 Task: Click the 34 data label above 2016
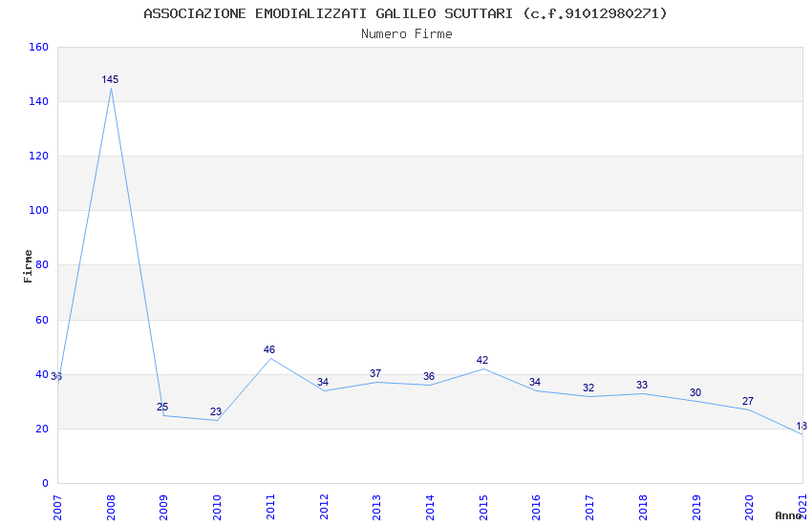point(535,382)
